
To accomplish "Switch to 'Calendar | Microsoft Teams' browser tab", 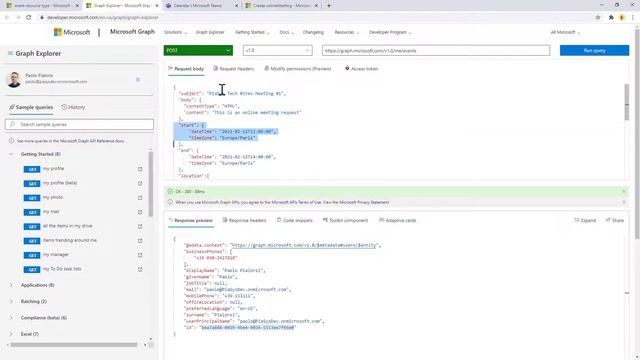I will click(x=198, y=6).
